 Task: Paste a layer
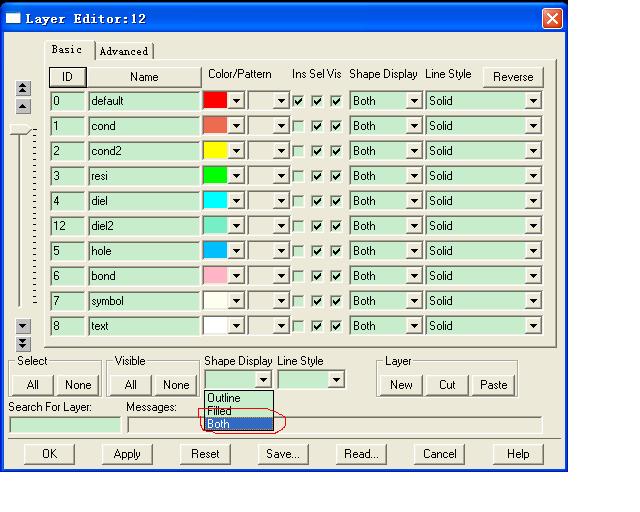tap(493, 385)
